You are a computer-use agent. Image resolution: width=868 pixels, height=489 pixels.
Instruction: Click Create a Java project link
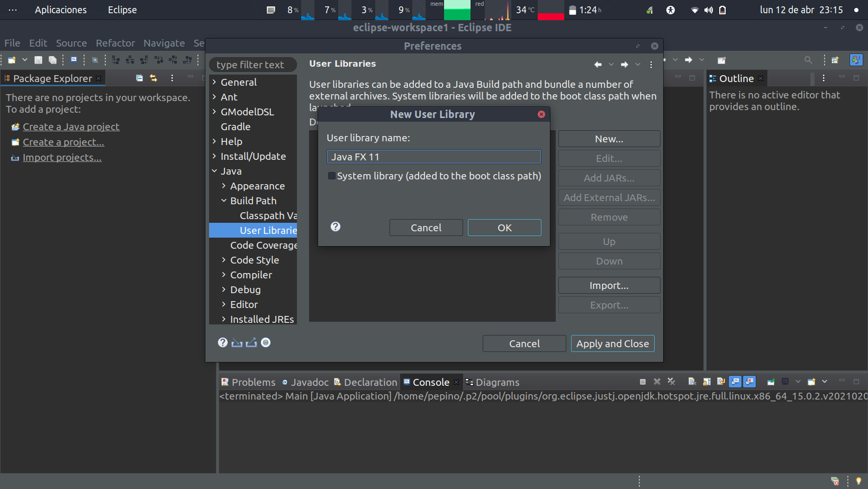click(71, 126)
